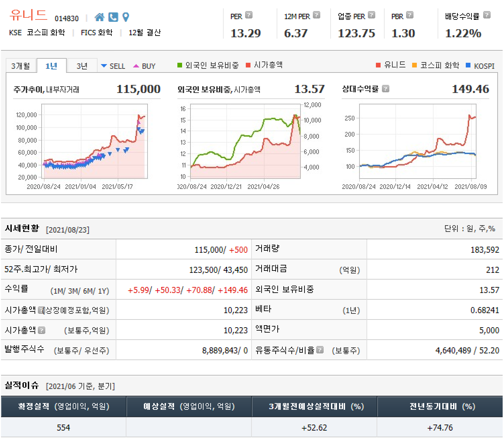
Task: Open help icon next to 상대수익률
Action: point(386,89)
